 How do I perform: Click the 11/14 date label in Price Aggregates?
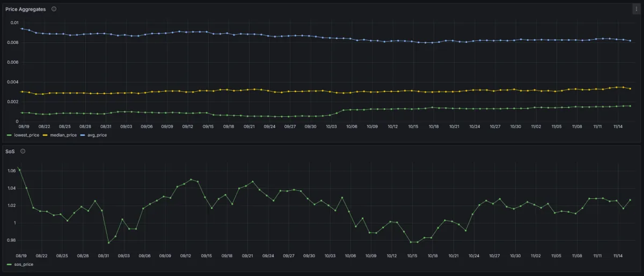pyautogui.click(x=618, y=127)
